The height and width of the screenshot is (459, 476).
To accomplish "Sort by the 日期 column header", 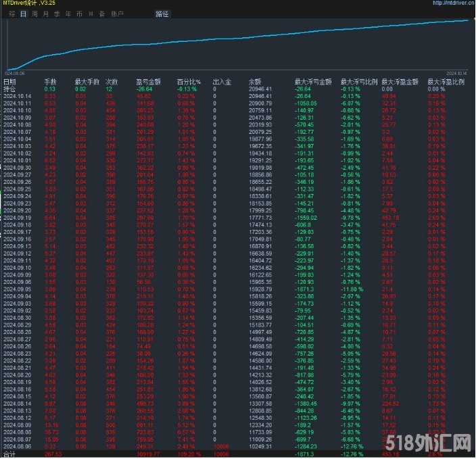I will click(x=9, y=82).
